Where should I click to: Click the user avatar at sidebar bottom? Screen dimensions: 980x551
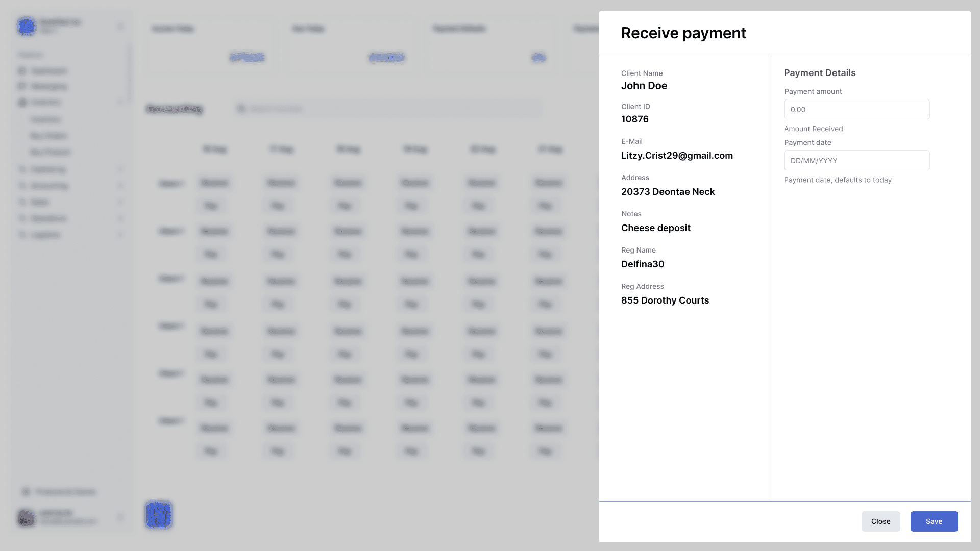pyautogui.click(x=27, y=518)
